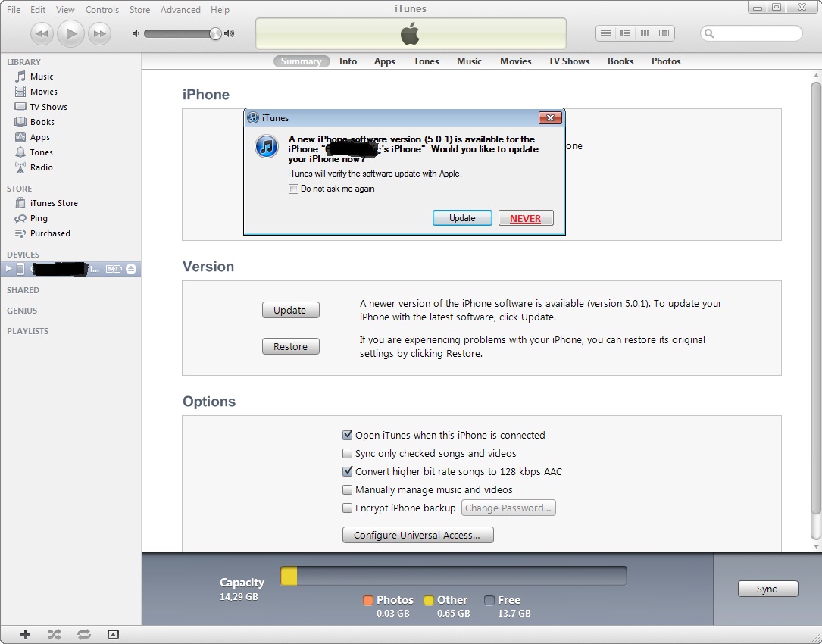Switch to the Apps tab
The width and height of the screenshot is (822, 644).
(x=384, y=61)
